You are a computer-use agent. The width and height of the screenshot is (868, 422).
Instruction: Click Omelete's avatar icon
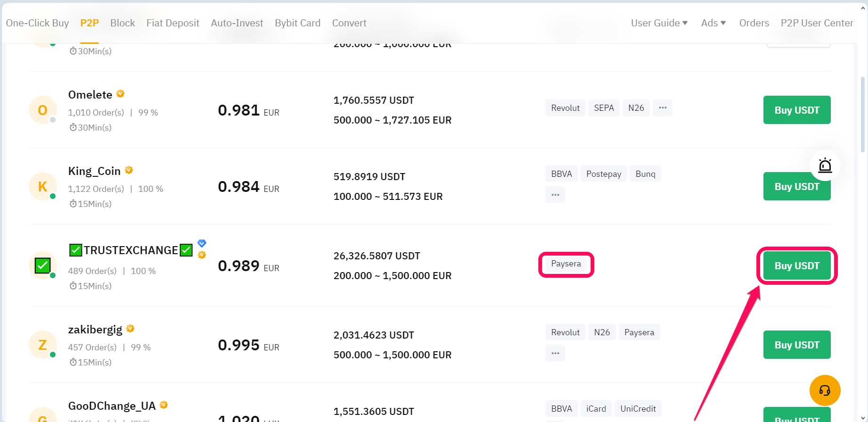(x=43, y=110)
